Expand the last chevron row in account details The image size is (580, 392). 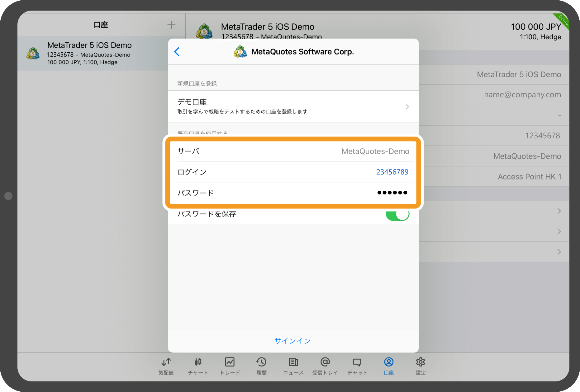tap(559, 252)
